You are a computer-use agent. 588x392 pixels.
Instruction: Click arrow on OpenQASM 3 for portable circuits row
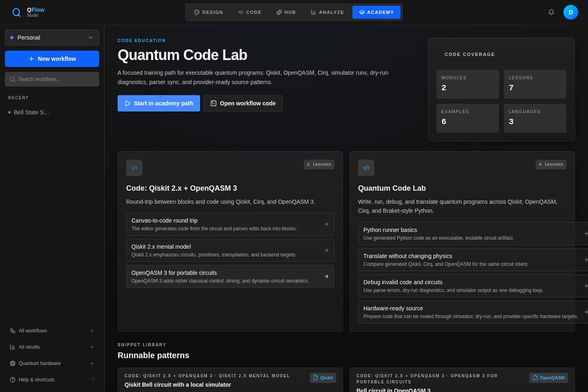click(x=326, y=276)
